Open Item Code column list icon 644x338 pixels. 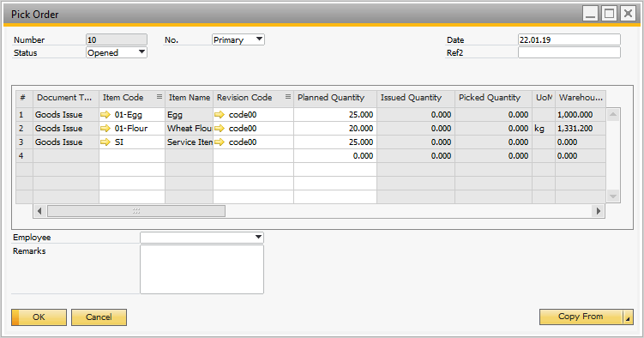(x=159, y=97)
